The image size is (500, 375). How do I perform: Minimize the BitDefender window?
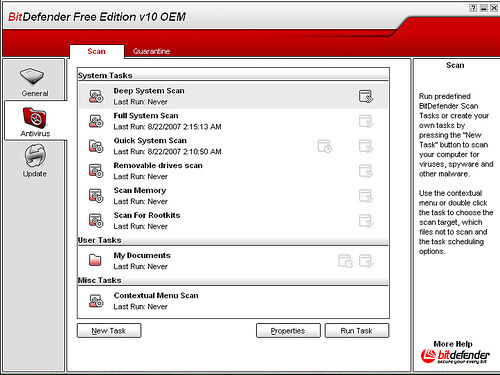tap(484, 8)
